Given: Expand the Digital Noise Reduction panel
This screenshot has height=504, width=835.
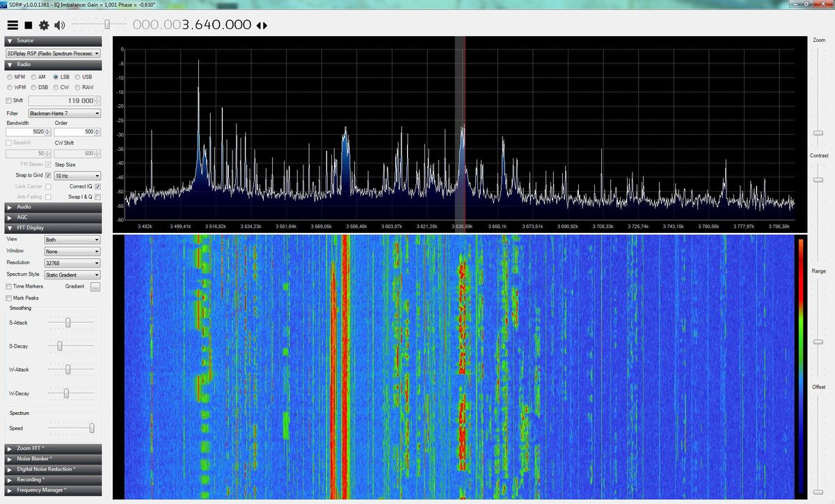Looking at the screenshot, I should click(53, 469).
